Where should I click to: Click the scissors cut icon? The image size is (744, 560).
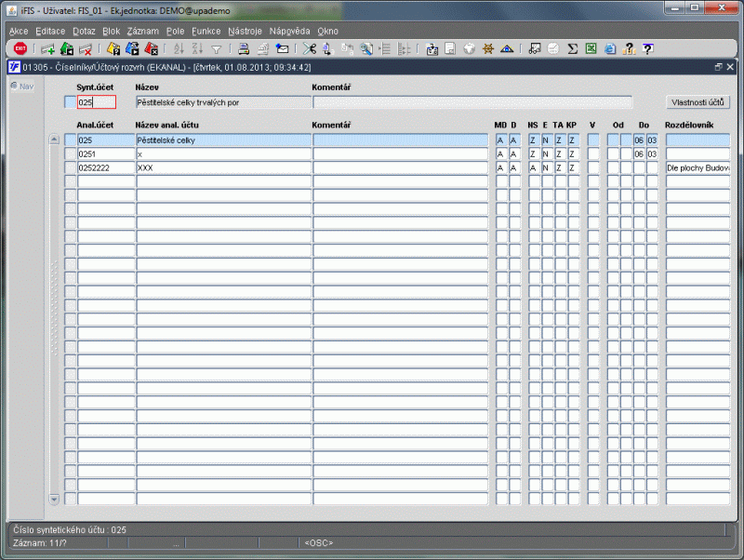tap(310, 49)
